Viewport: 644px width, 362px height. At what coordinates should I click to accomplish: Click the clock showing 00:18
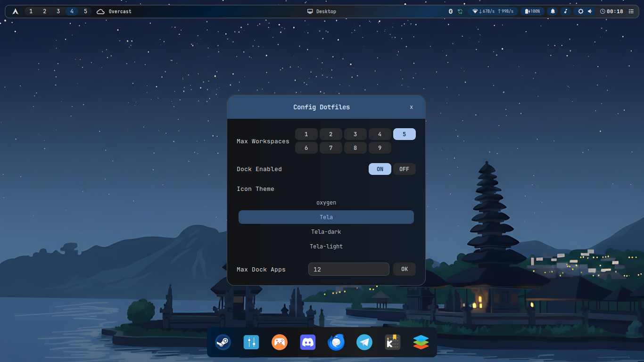click(x=611, y=11)
